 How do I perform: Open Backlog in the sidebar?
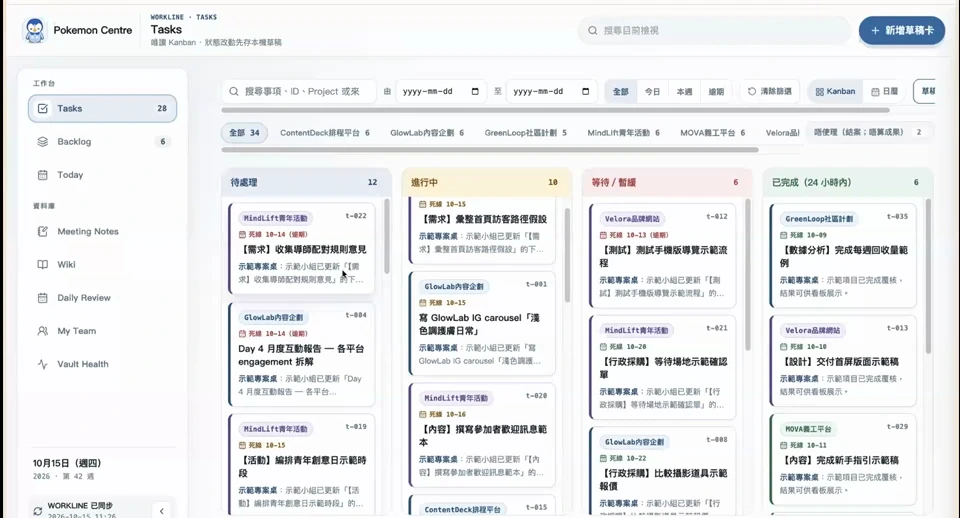102,141
